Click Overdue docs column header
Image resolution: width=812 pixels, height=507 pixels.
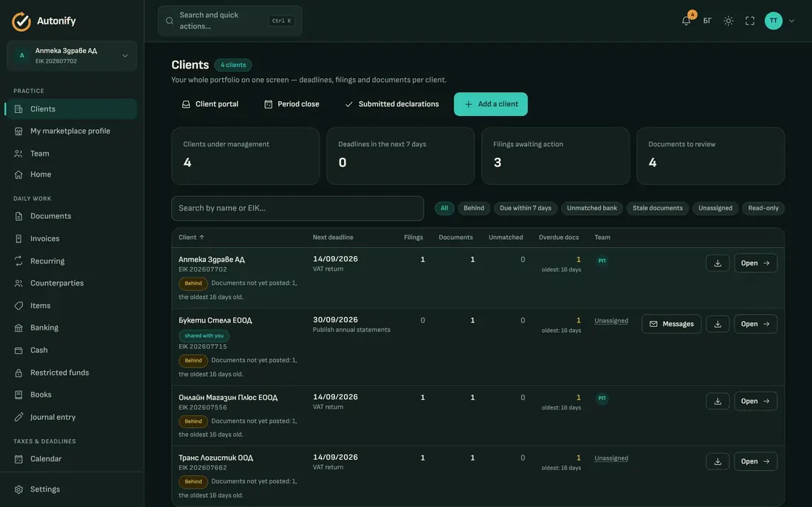tap(559, 237)
